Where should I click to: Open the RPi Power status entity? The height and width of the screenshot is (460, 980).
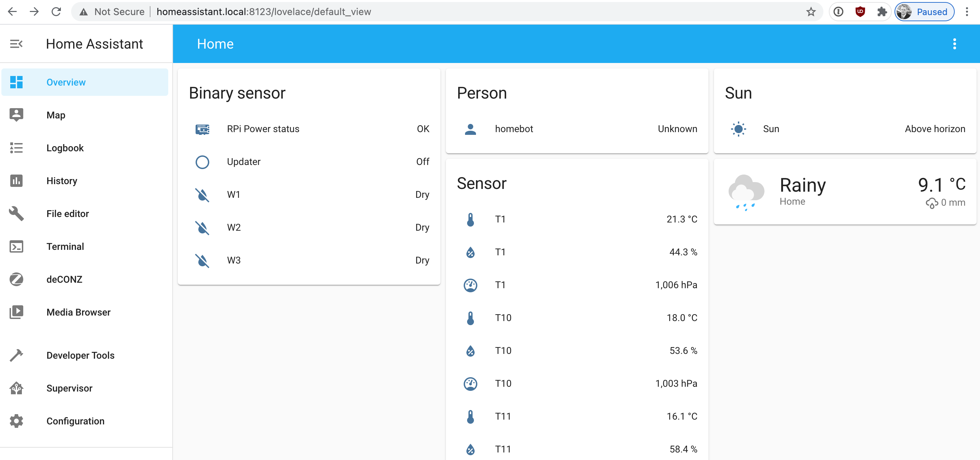pos(263,129)
